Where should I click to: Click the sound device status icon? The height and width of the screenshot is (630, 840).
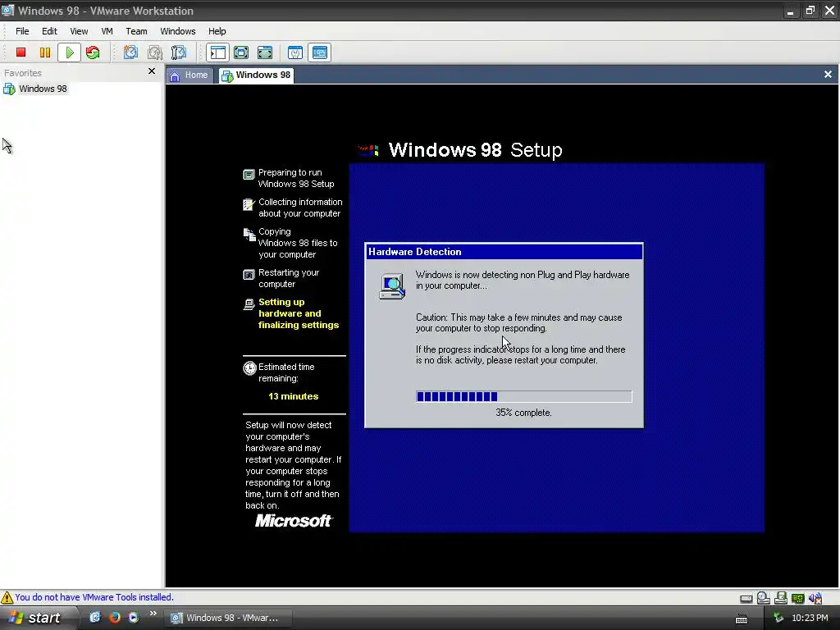(x=815, y=598)
